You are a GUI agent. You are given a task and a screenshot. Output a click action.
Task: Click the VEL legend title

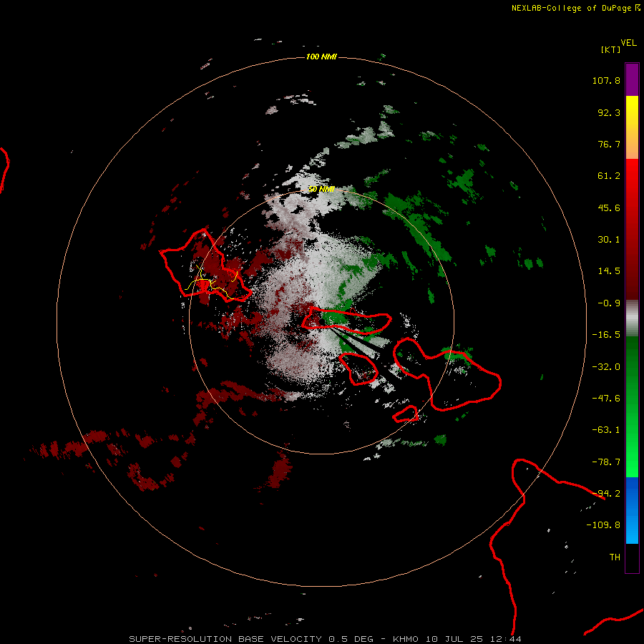[x=628, y=43]
